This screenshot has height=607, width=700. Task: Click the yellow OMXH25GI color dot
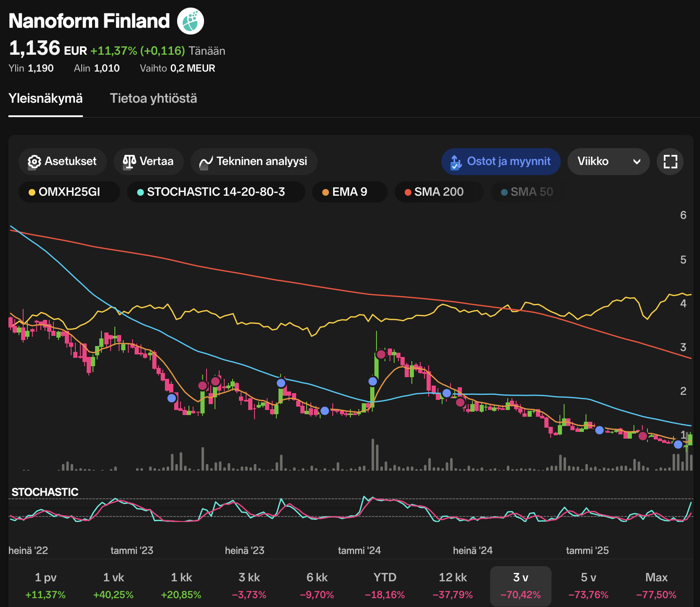click(x=32, y=192)
